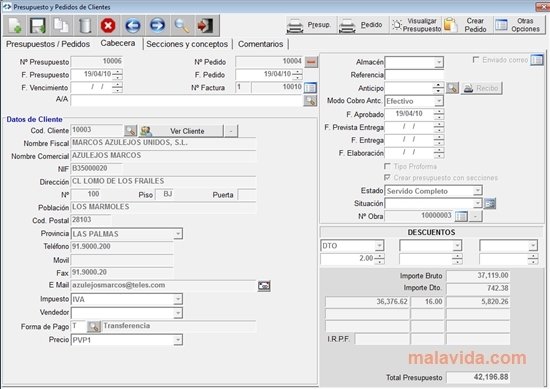Click the DTO 2.00 value spinner
This screenshot has width=550, height=389.
click(x=379, y=259)
